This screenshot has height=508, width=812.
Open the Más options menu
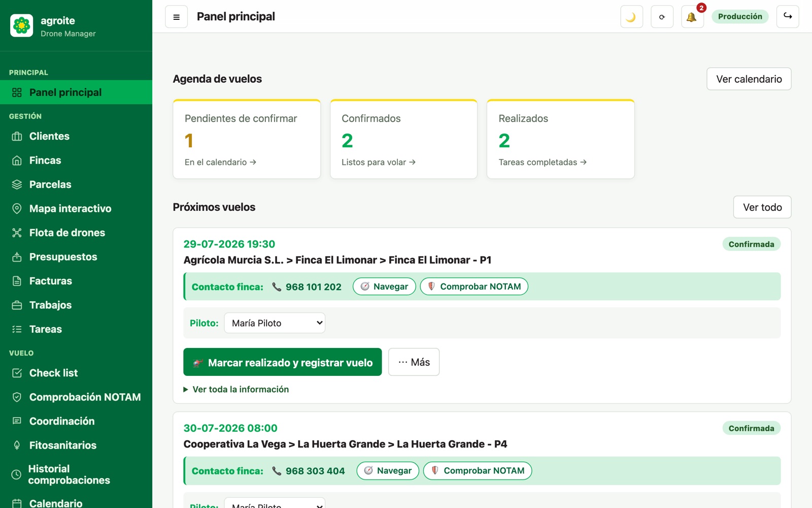click(x=414, y=362)
